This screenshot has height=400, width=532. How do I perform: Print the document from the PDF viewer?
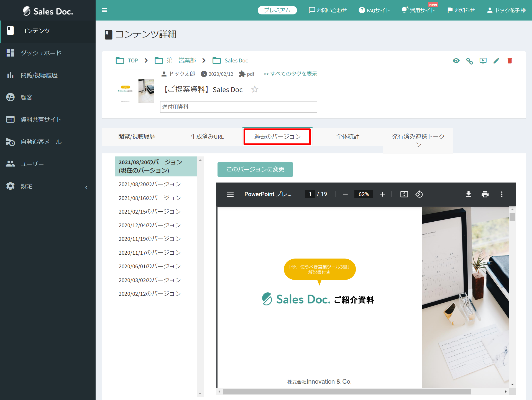tap(485, 194)
